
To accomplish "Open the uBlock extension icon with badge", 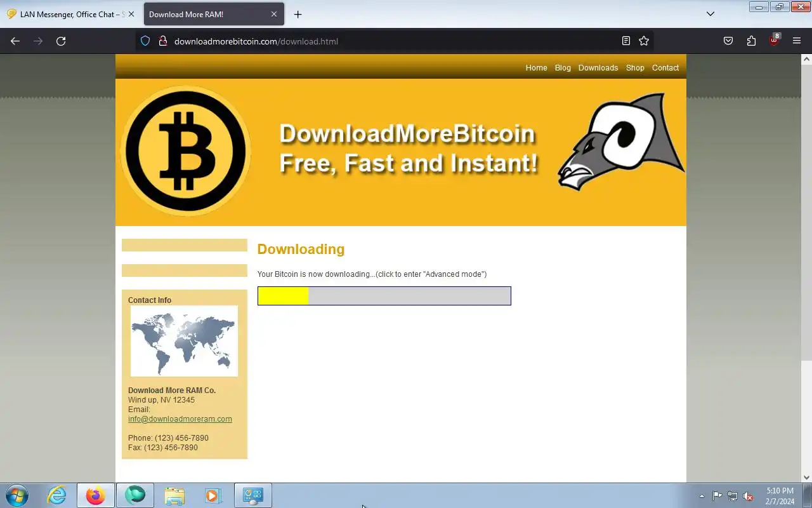I will [774, 40].
